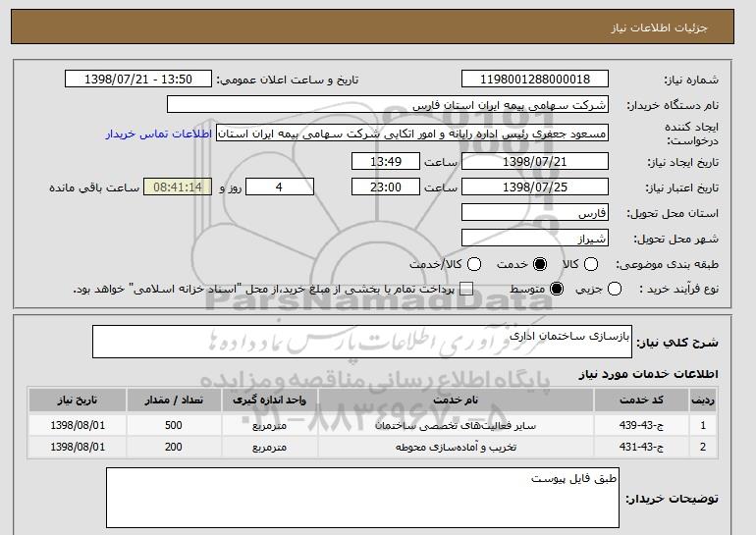Click the quantity cell 200
The image size is (756, 535).
pos(174,447)
